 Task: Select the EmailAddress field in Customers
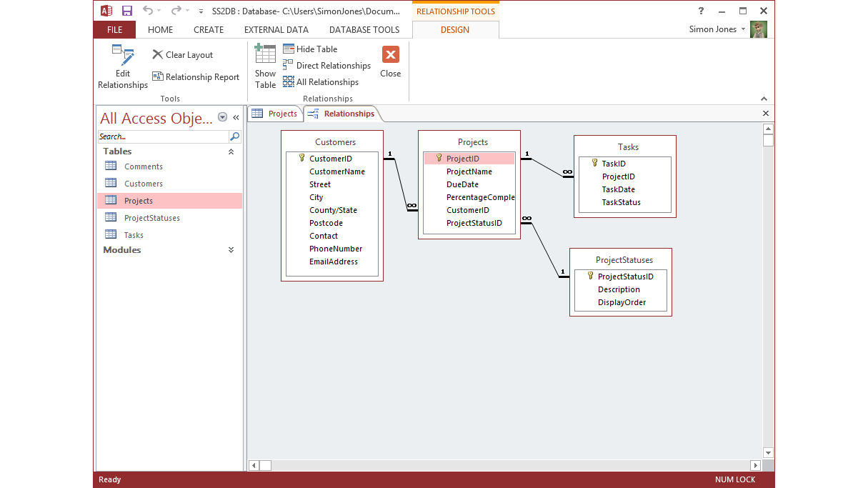click(x=332, y=262)
